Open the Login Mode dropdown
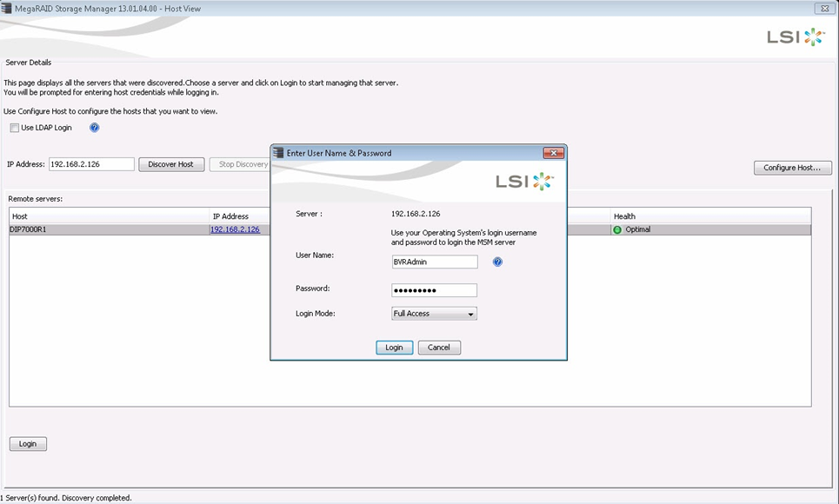The width and height of the screenshot is (839, 504). click(x=434, y=314)
